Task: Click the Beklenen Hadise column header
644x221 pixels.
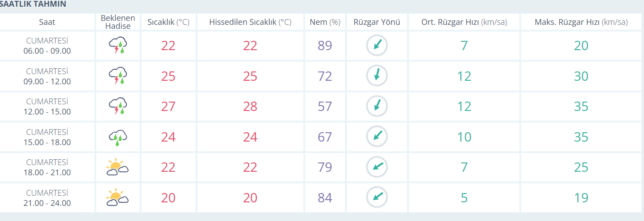Action: 118,22
